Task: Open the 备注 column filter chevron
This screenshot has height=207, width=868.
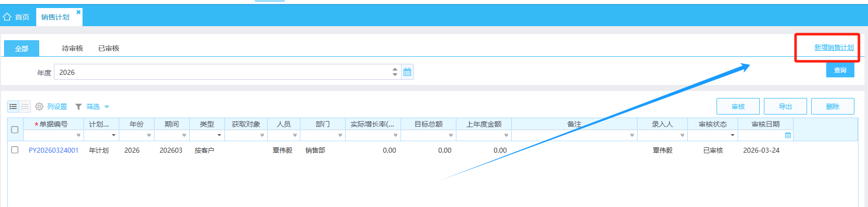Action: point(632,135)
